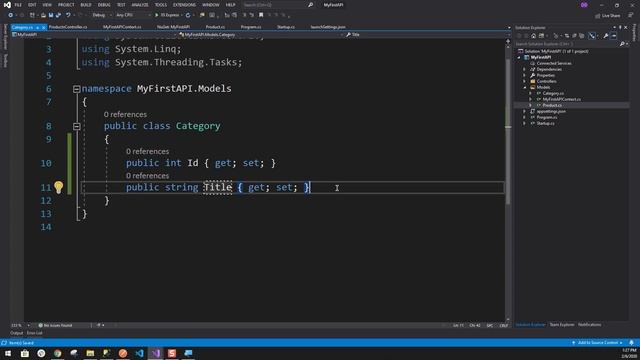This screenshot has width=640, height=360.
Task: Select Category.cs in Solution Explorer
Action: 553,93
